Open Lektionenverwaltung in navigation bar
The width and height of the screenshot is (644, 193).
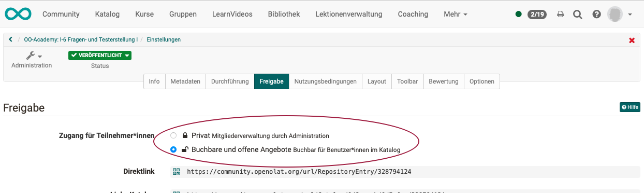pos(349,14)
